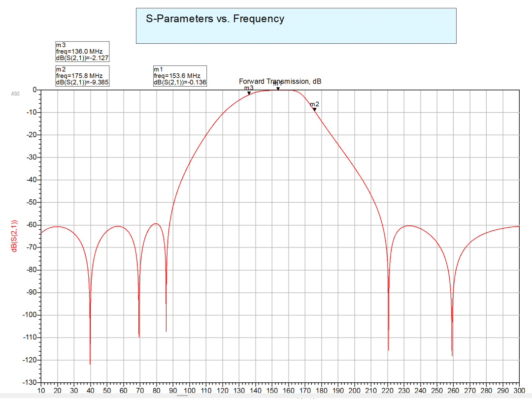The height and width of the screenshot is (399, 532).
Task: Click the m1 marker triangle on the trace
Action: 278,89
